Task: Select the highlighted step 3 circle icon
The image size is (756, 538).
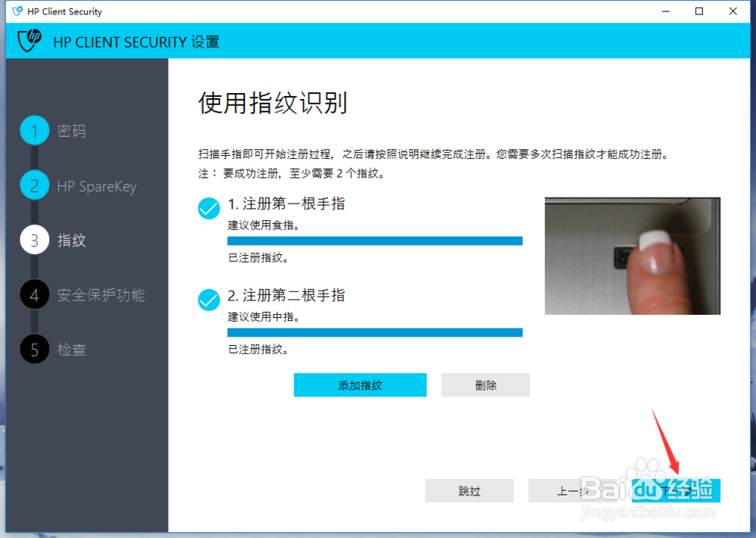Action: 34,240
